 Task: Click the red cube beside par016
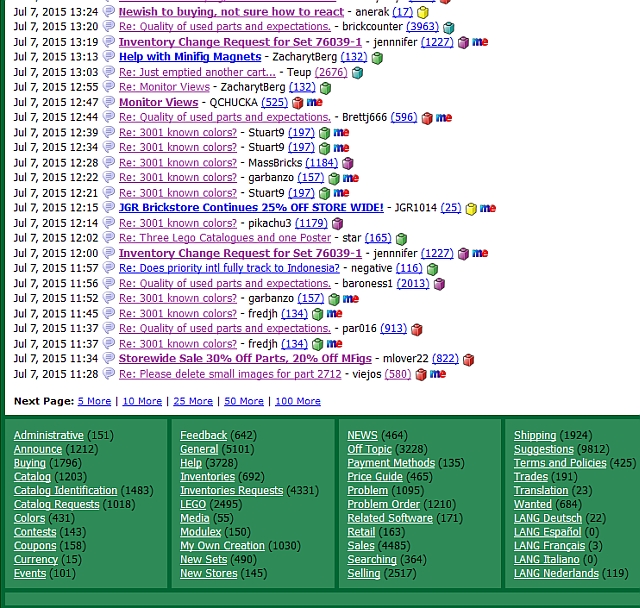coord(416,329)
